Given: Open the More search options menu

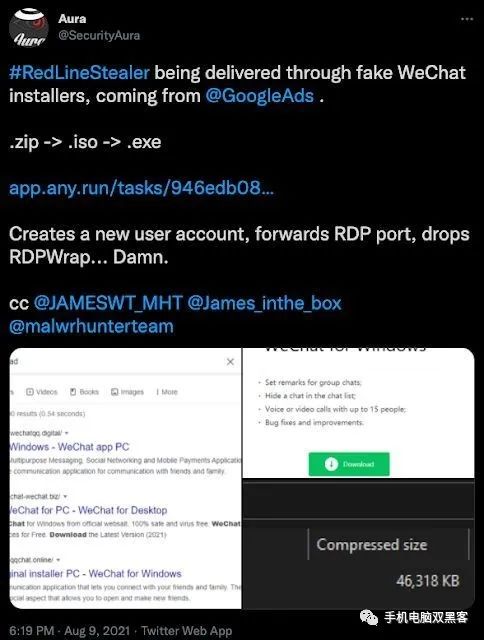Looking at the screenshot, I should pos(167,392).
